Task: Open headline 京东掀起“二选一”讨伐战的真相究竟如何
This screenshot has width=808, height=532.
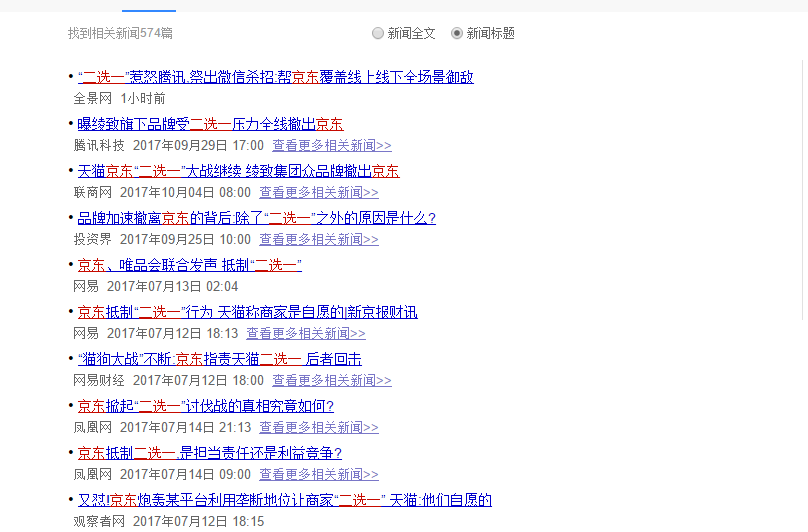Action: click(x=206, y=406)
